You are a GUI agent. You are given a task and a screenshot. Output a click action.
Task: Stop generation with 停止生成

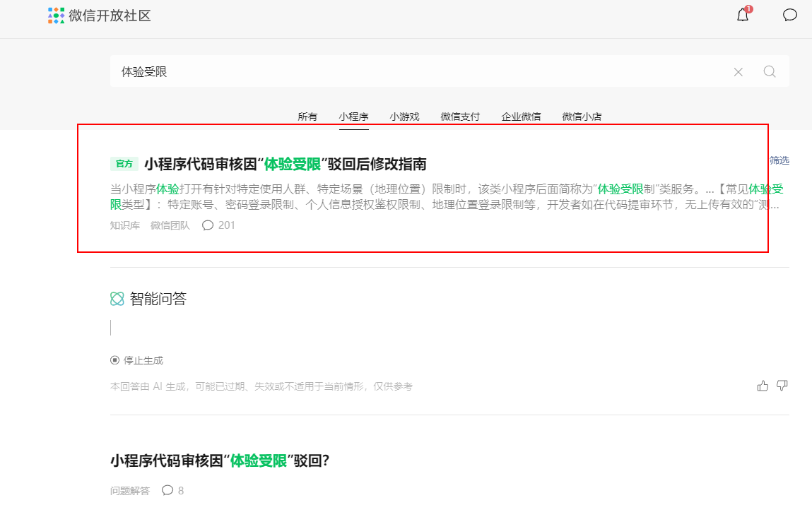click(x=136, y=360)
